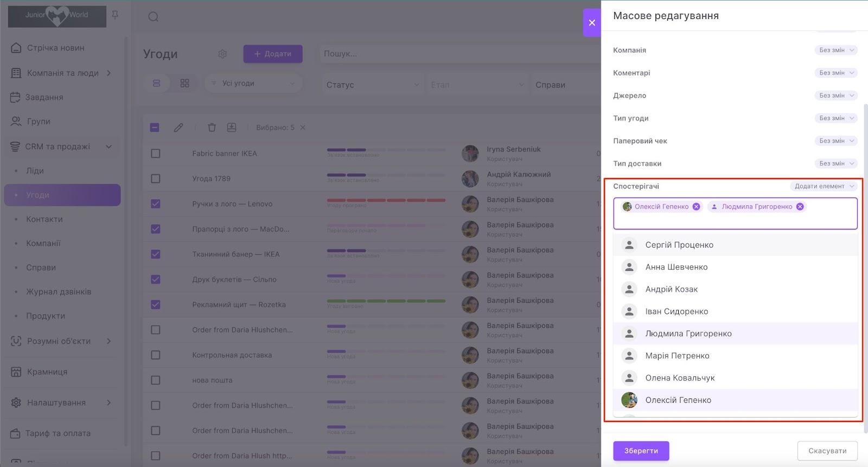Remove Олексій Гепенко tag from observers
Image resolution: width=868 pixels, height=467 pixels.
[696, 206]
